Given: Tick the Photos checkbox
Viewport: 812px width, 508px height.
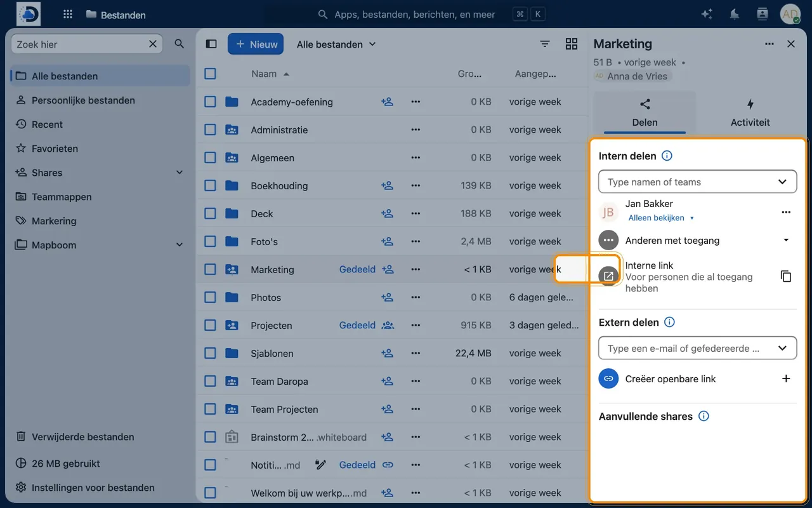Looking at the screenshot, I should pos(210,297).
